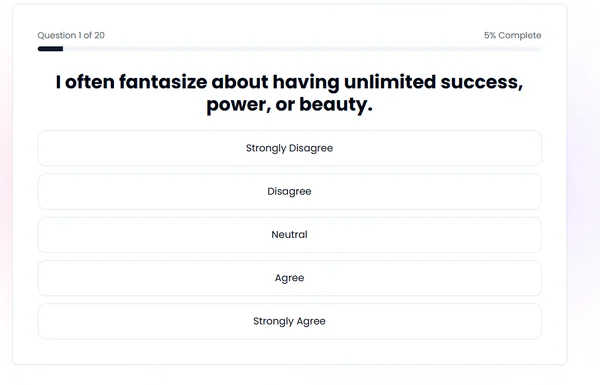This screenshot has width=600, height=385.
Task: Click the word Strongly in Strongly Disagree
Action: click(x=266, y=148)
